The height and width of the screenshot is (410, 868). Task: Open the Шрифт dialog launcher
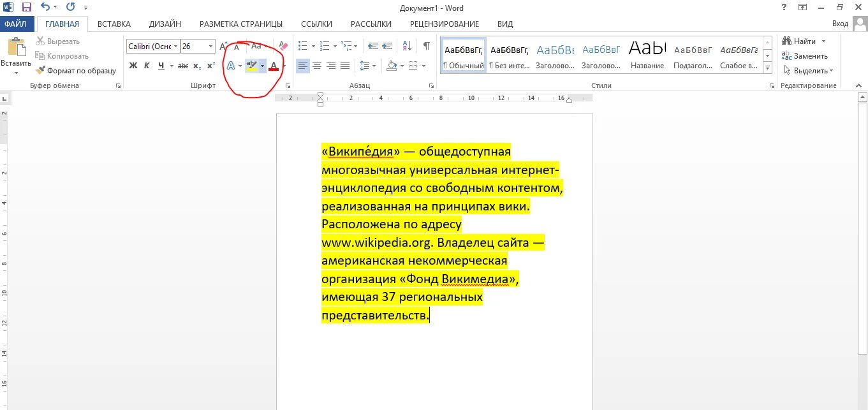pos(288,85)
